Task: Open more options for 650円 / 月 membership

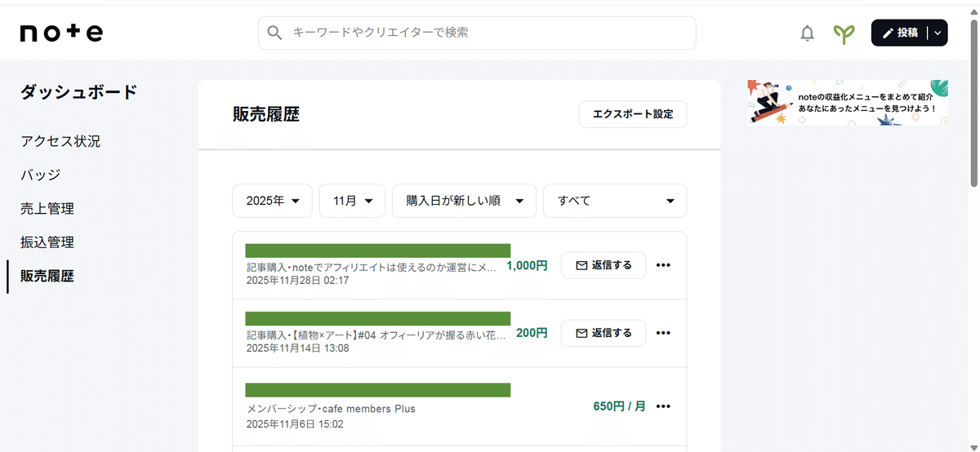Action: click(663, 406)
